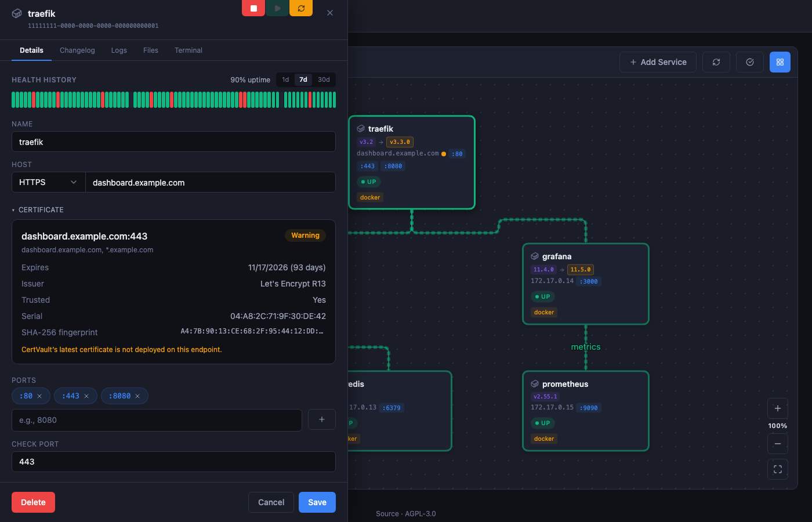The height and width of the screenshot is (522, 812).
Task: Click the 100% zoom level label
Action: point(778,426)
